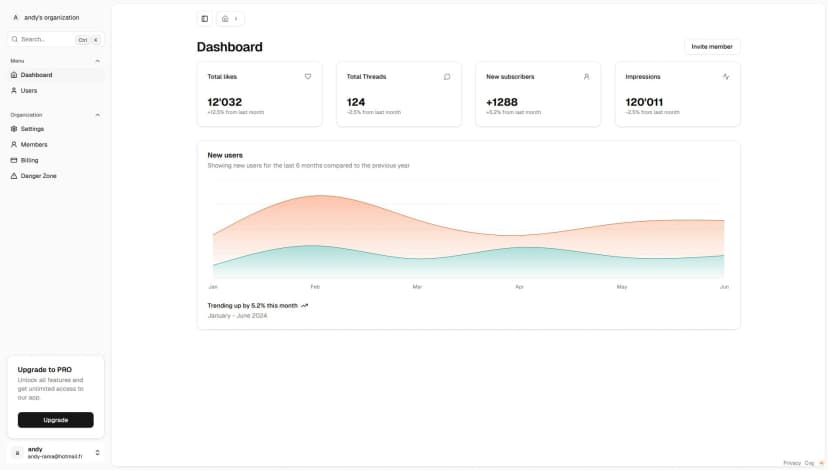Click the Ctrl K shortcut badge
The width and height of the screenshot is (828, 470).
point(88,40)
